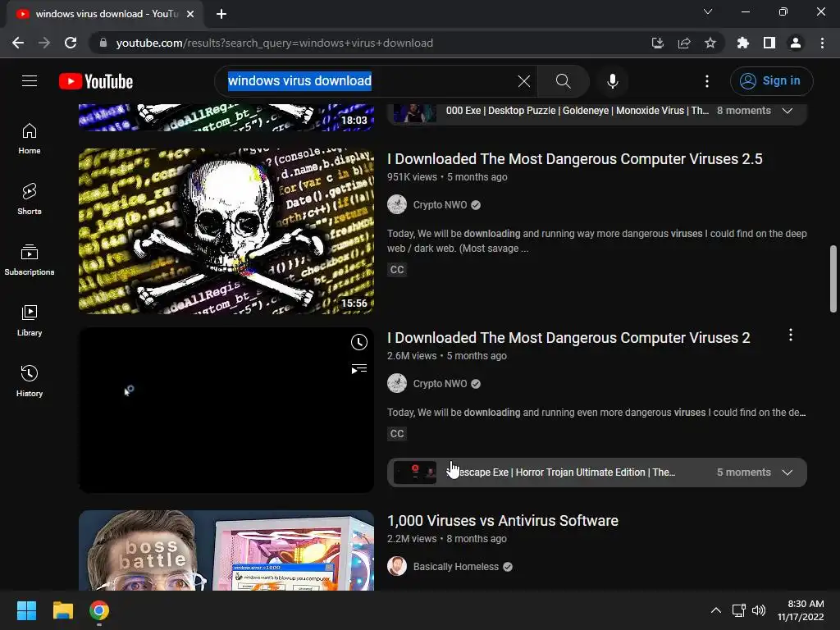Run search with magnifying glass button
The height and width of the screenshot is (630, 840).
[563, 81]
